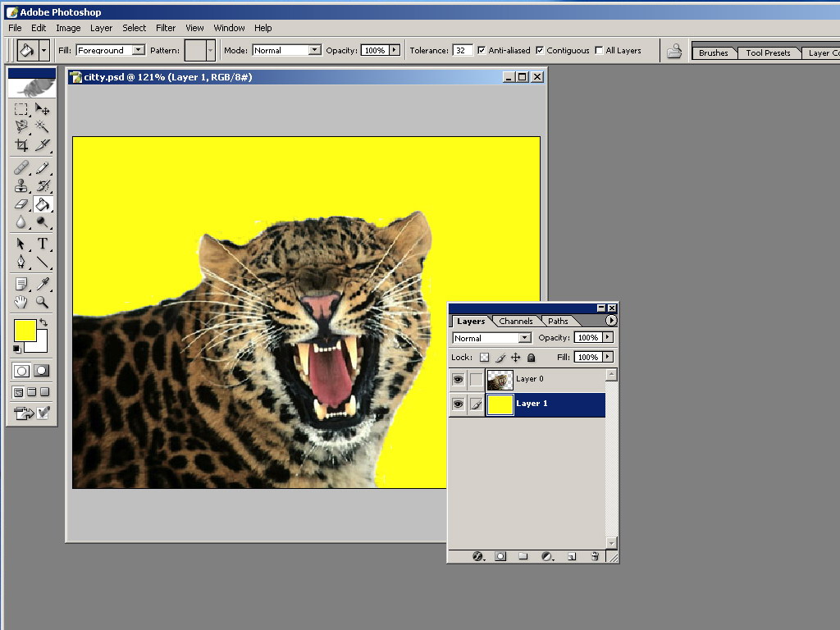Image resolution: width=840 pixels, height=630 pixels.
Task: Click Create new layer icon
Action: [572, 557]
